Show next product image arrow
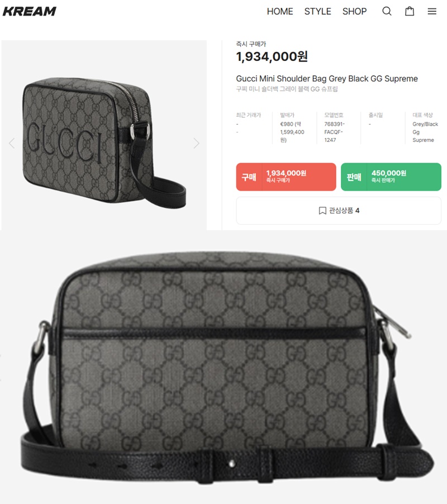Image resolution: width=447 pixels, height=504 pixels. click(x=196, y=143)
